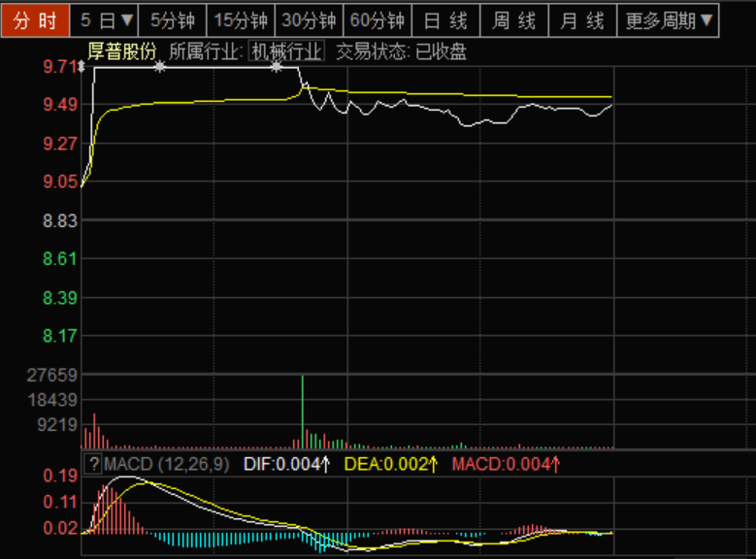
Task: Open the 5日 period dropdown
Action: pyautogui.click(x=104, y=20)
